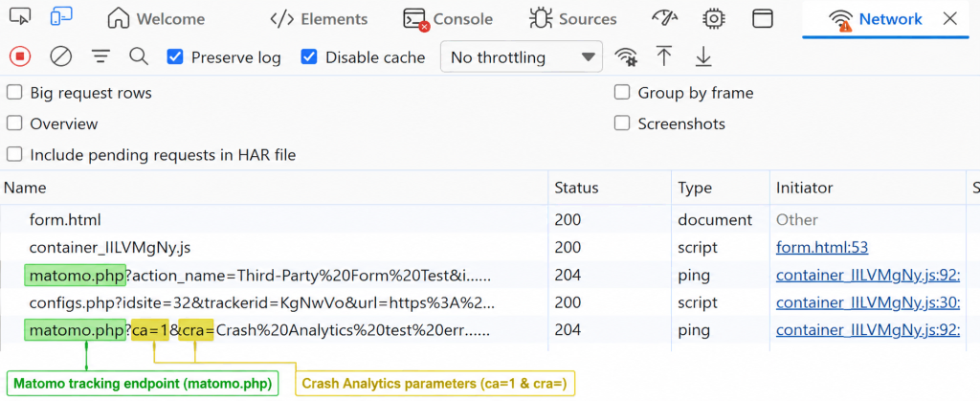Sort by the Type column header
980x401 pixels.
pos(722,188)
